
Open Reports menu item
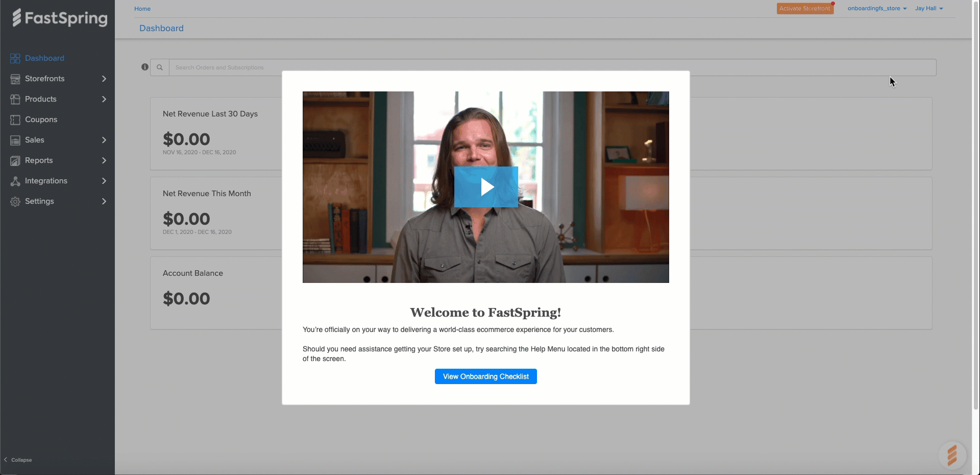click(39, 160)
